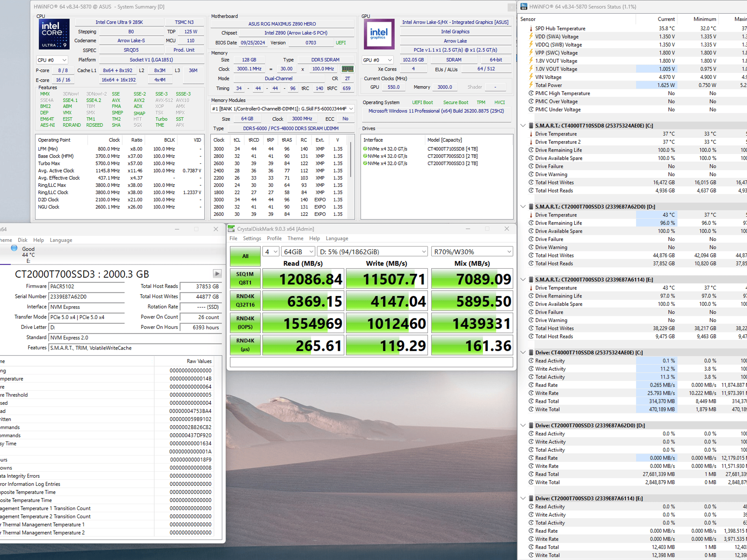The width and height of the screenshot is (747, 560).
Task: Open CrystalDiskMark Profile menu
Action: pos(274,238)
